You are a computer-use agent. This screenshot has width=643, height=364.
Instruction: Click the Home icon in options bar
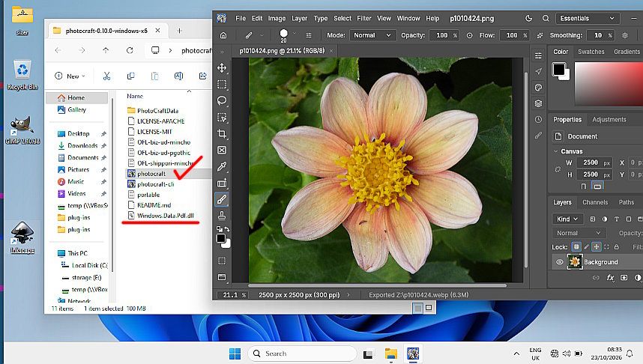click(x=223, y=35)
